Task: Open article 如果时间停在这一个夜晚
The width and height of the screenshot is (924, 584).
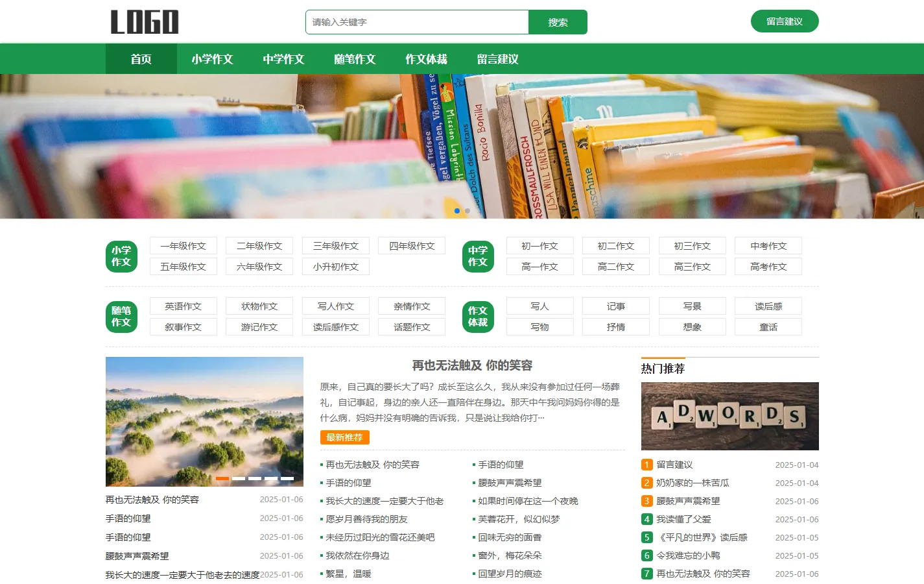Action: tap(528, 501)
